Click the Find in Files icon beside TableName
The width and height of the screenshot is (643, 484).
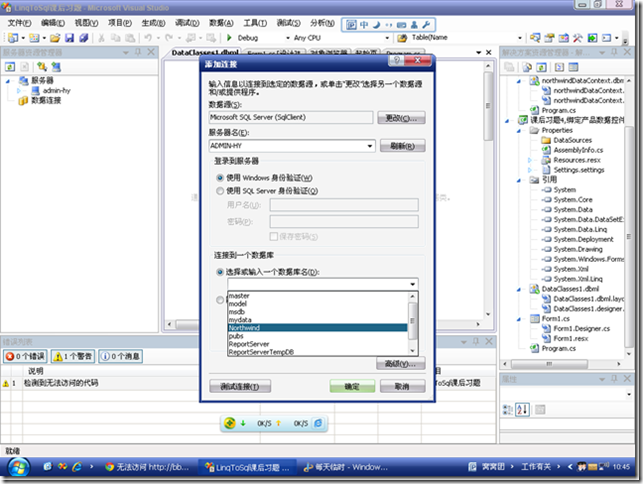pyautogui.click(x=402, y=38)
